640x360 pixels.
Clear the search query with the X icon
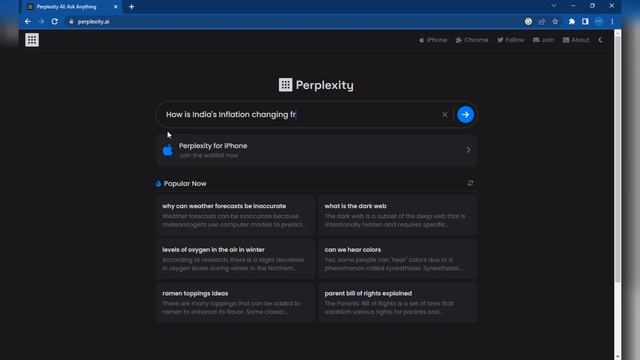click(444, 115)
